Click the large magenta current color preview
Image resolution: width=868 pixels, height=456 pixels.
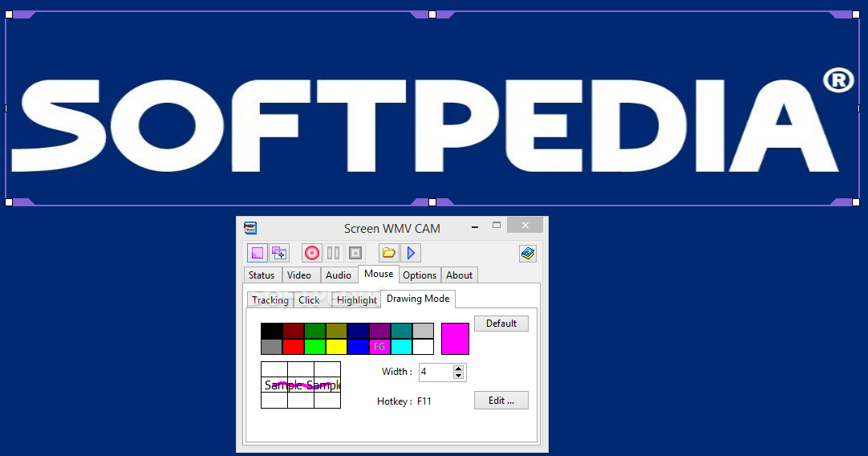tap(455, 339)
